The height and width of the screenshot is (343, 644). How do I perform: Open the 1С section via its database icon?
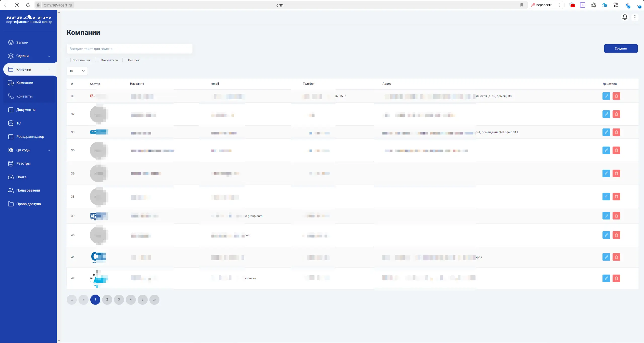11,123
